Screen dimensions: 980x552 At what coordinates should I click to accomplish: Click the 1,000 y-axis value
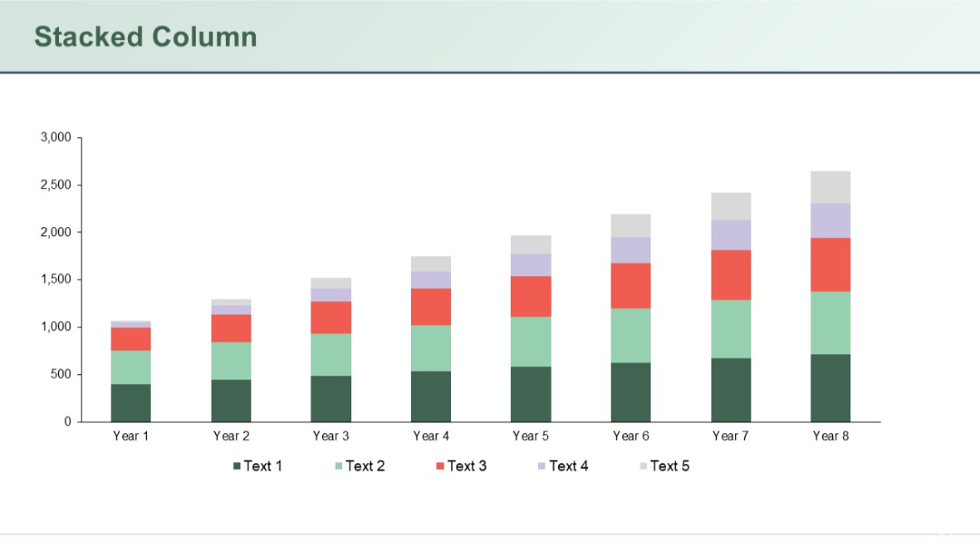coord(56,327)
